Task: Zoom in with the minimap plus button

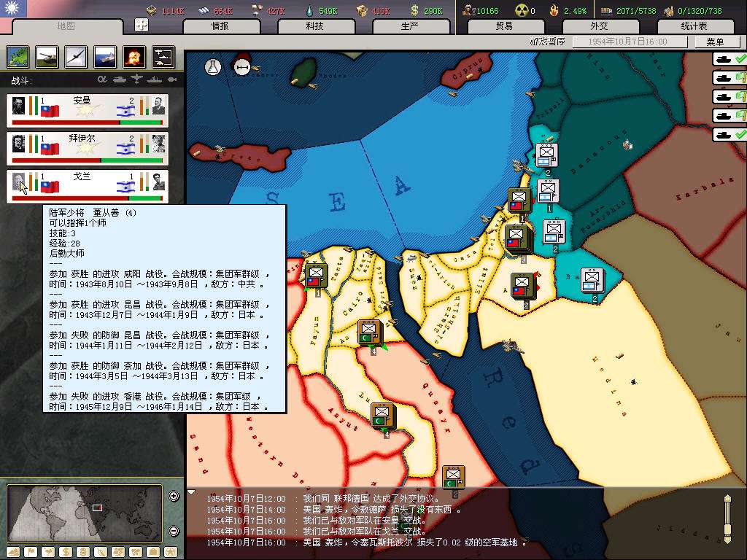Action: [x=174, y=497]
